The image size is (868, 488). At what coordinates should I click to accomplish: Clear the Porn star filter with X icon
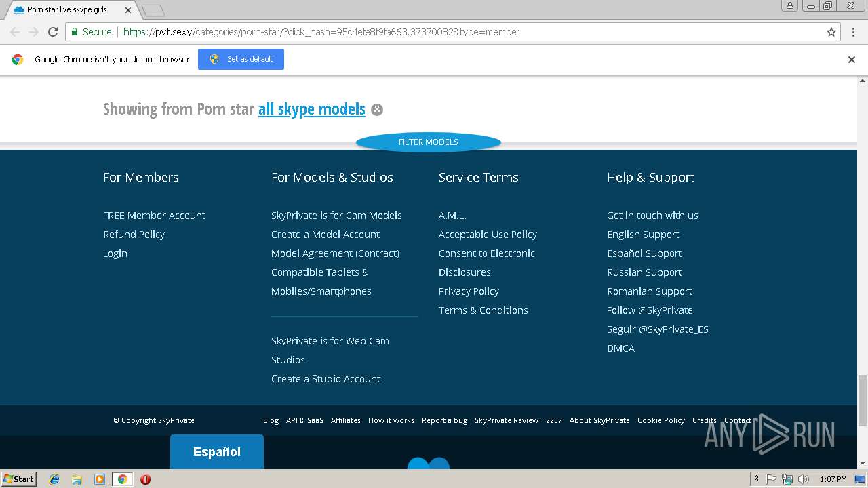coord(377,110)
